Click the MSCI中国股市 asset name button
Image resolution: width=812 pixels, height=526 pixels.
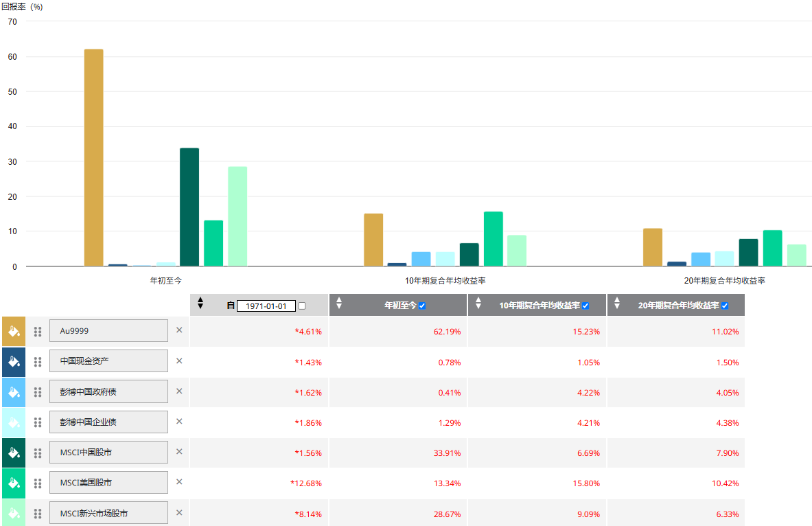[108, 452]
